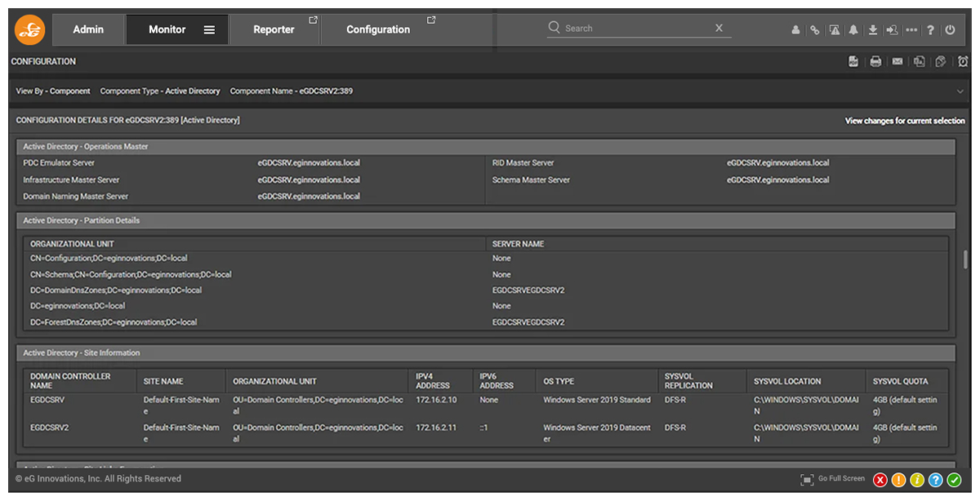Select the Infrastructure Master Server label
This screenshot has height=501, width=980.
(x=71, y=180)
